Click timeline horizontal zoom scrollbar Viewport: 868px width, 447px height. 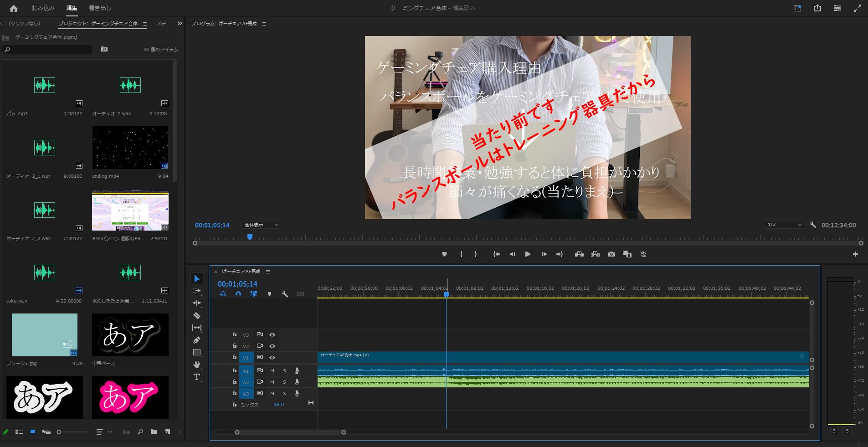(290, 432)
